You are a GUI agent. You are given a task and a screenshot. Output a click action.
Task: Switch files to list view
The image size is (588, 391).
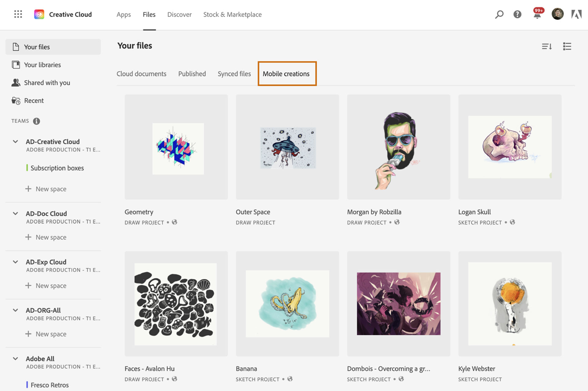pos(567,47)
